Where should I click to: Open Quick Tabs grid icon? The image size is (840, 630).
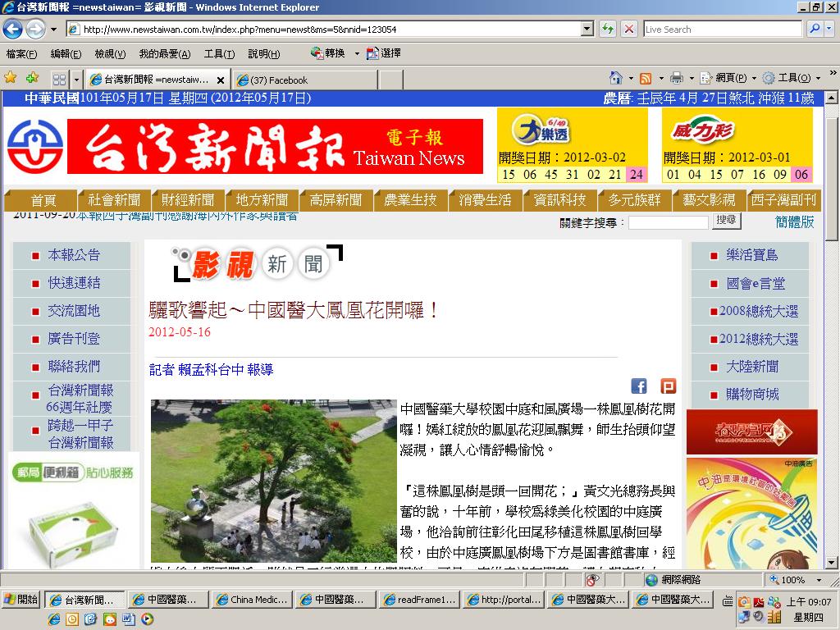[x=59, y=80]
